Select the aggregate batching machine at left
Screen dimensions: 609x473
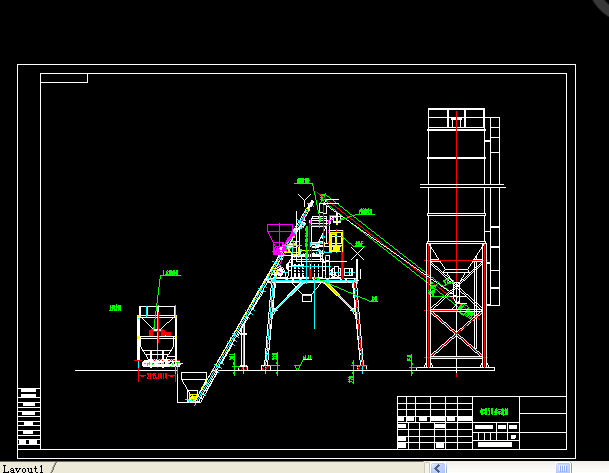tap(157, 337)
